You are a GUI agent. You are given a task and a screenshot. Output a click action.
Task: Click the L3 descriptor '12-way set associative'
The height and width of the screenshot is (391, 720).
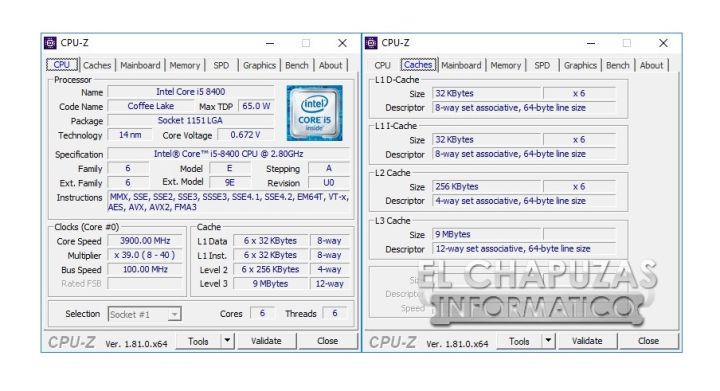(524, 249)
